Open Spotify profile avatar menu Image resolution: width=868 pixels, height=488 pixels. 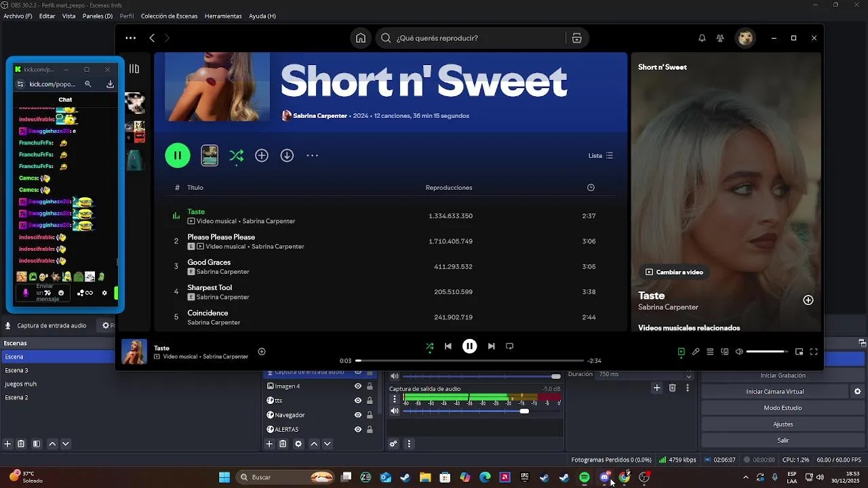[x=746, y=38]
